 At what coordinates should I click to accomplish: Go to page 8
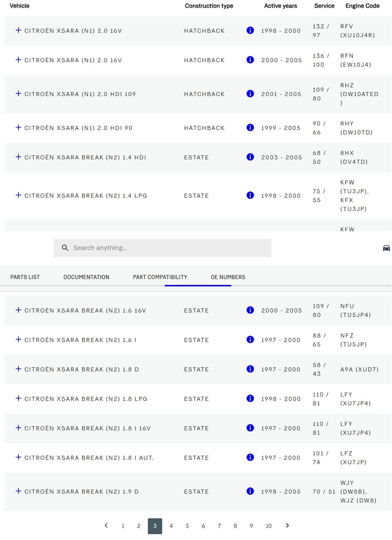[x=235, y=526]
